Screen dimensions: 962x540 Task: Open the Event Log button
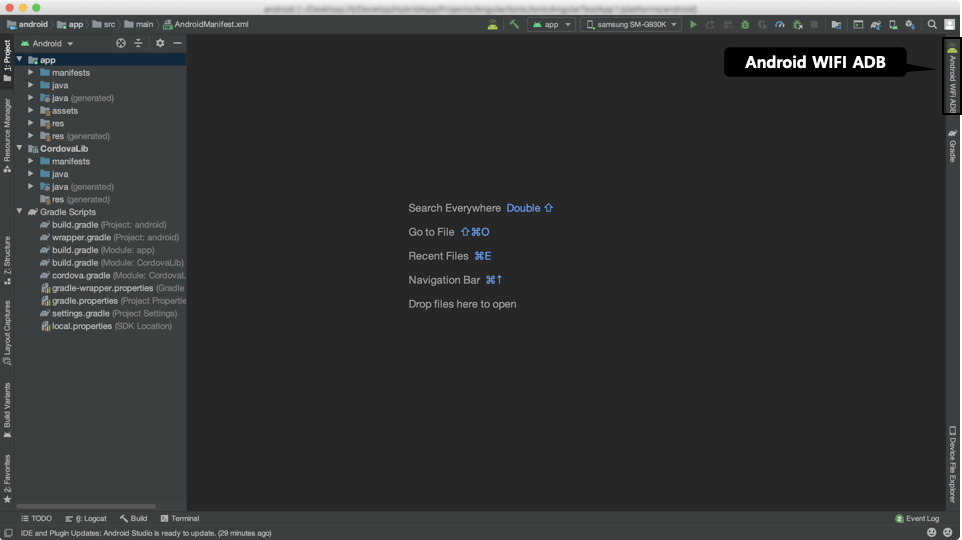click(917, 519)
